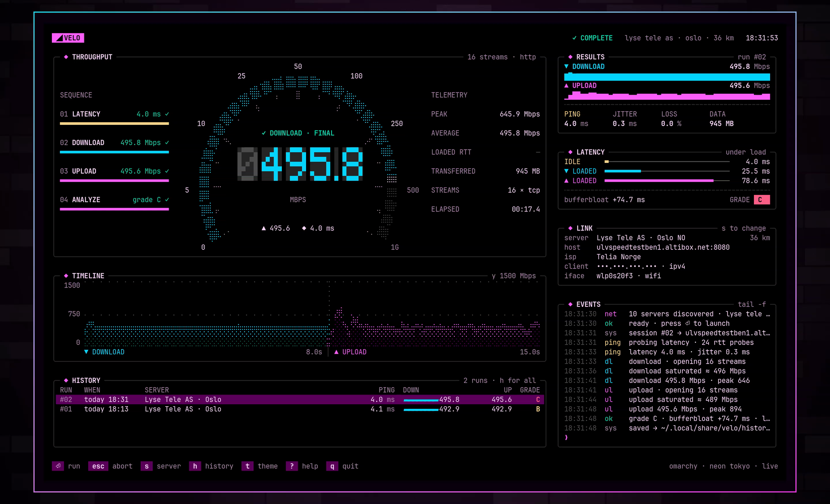830x504 pixels.
Task: Click the grade B cell in run #01
Action: (x=538, y=409)
